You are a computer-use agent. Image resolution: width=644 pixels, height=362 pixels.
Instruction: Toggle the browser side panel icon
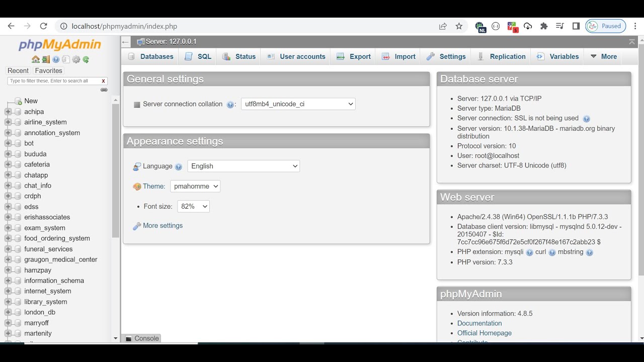coord(576,26)
